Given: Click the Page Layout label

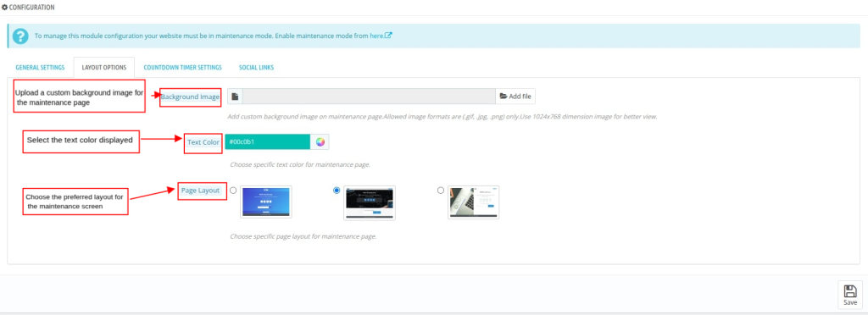Looking at the screenshot, I should 200,191.
